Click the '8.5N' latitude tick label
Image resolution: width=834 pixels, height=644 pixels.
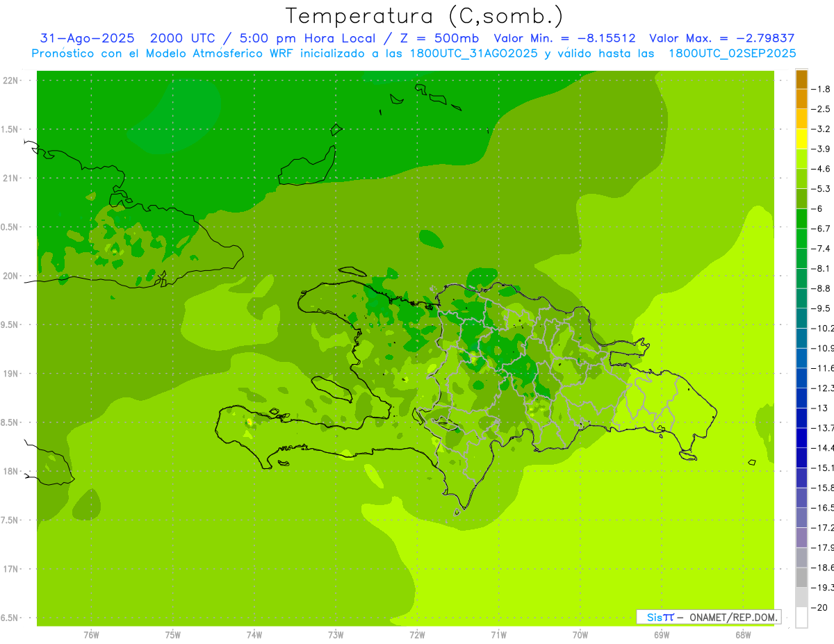[x=10, y=422]
